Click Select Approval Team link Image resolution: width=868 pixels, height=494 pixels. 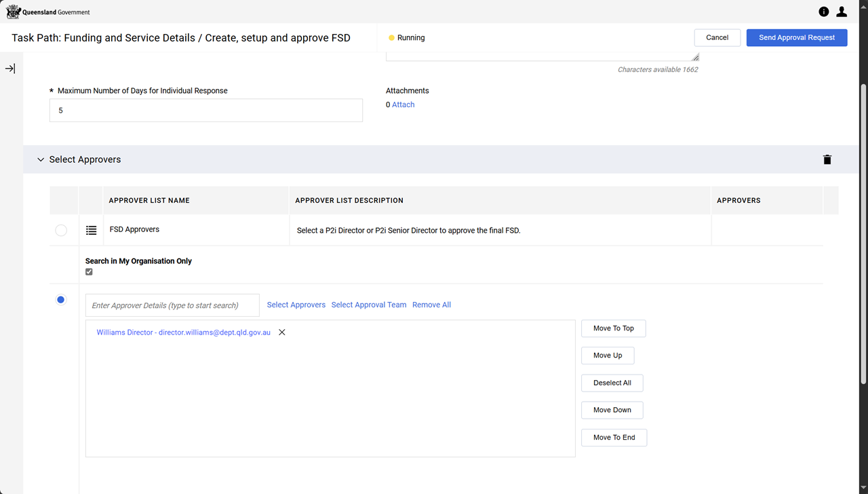tap(369, 305)
